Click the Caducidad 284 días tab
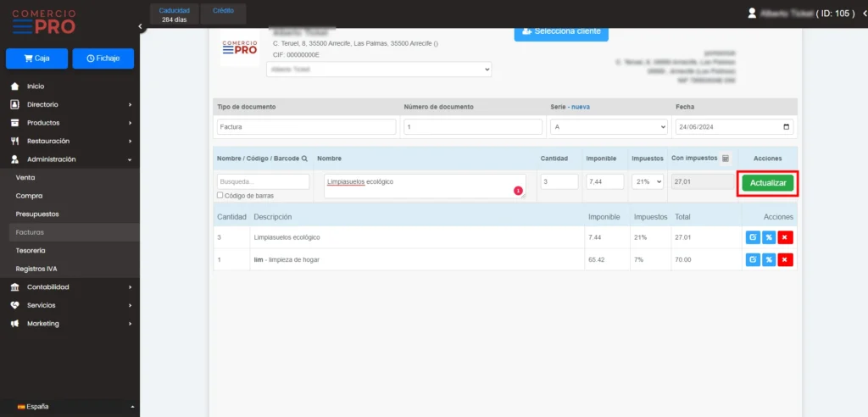 tap(175, 15)
